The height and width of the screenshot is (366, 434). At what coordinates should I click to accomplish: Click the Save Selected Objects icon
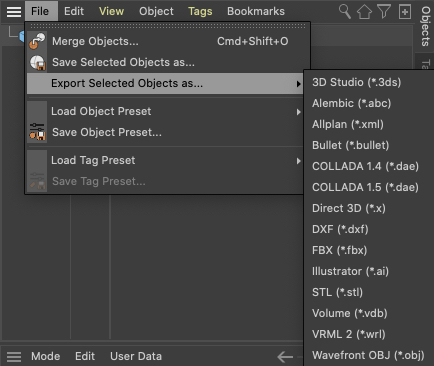pyautogui.click(x=37, y=62)
